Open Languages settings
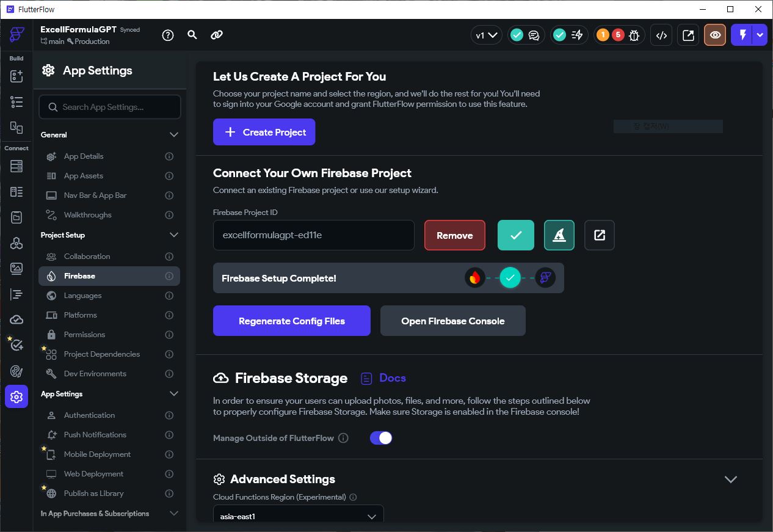This screenshot has height=532, width=773. [x=109, y=296]
